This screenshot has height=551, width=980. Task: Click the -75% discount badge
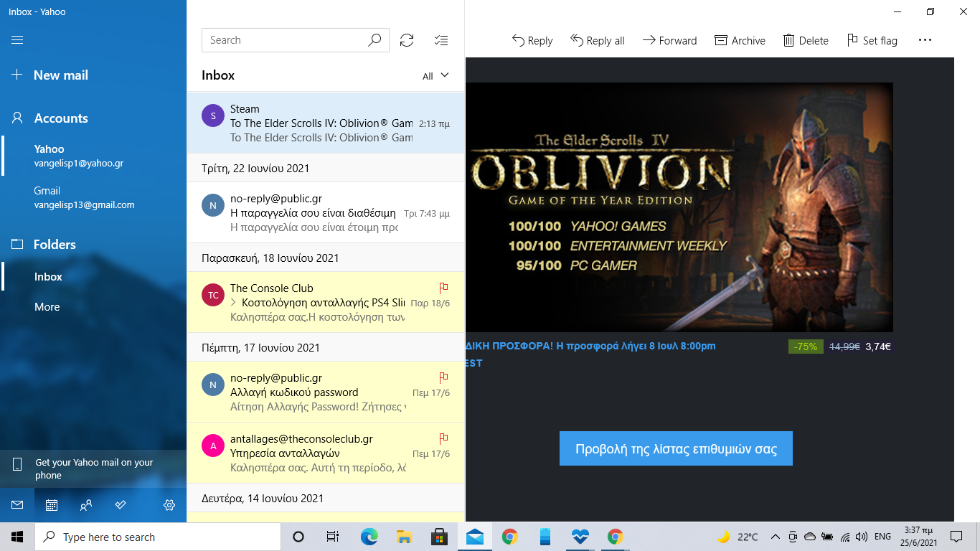(806, 347)
